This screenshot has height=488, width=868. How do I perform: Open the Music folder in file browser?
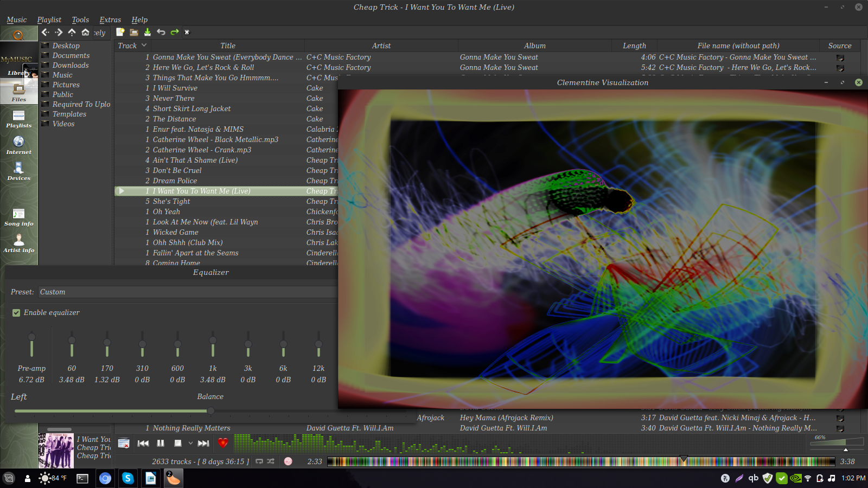click(x=62, y=75)
